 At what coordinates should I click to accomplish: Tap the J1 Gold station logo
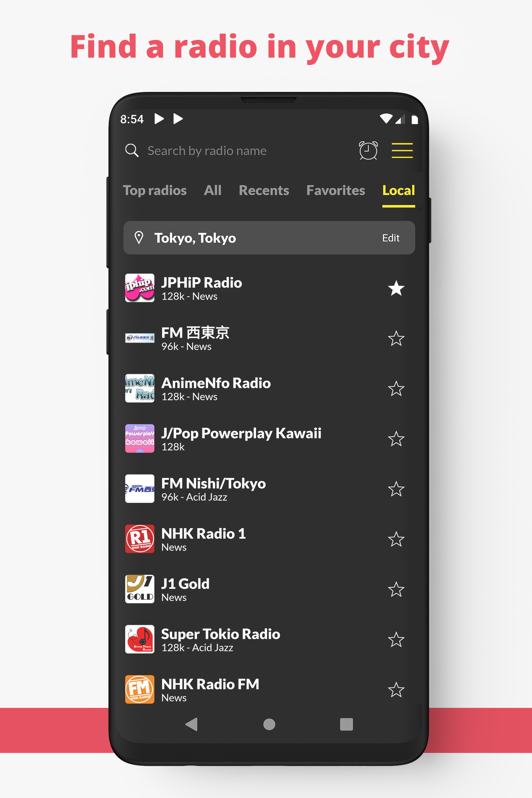click(140, 589)
